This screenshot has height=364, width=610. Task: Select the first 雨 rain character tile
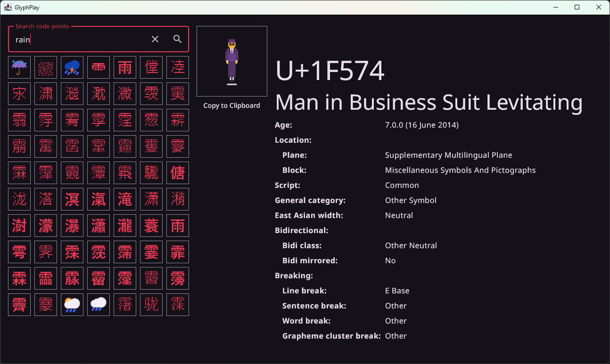tap(125, 67)
